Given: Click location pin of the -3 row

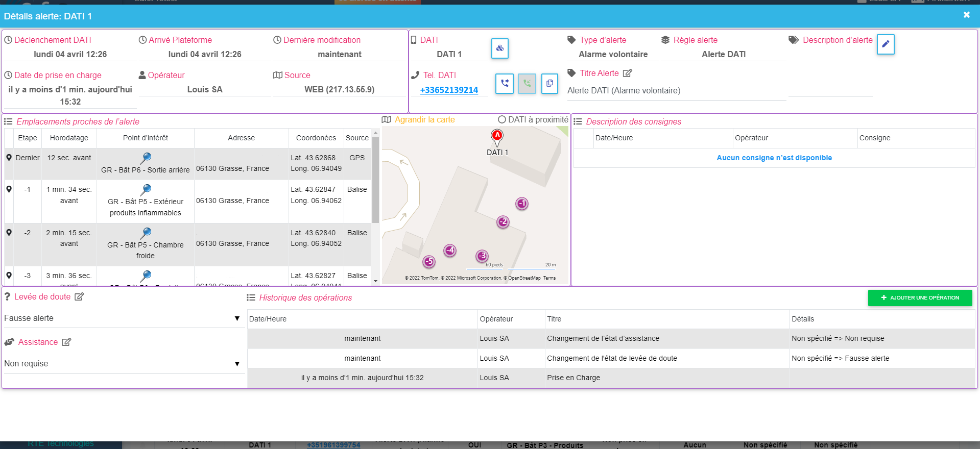Looking at the screenshot, I should pos(9,276).
